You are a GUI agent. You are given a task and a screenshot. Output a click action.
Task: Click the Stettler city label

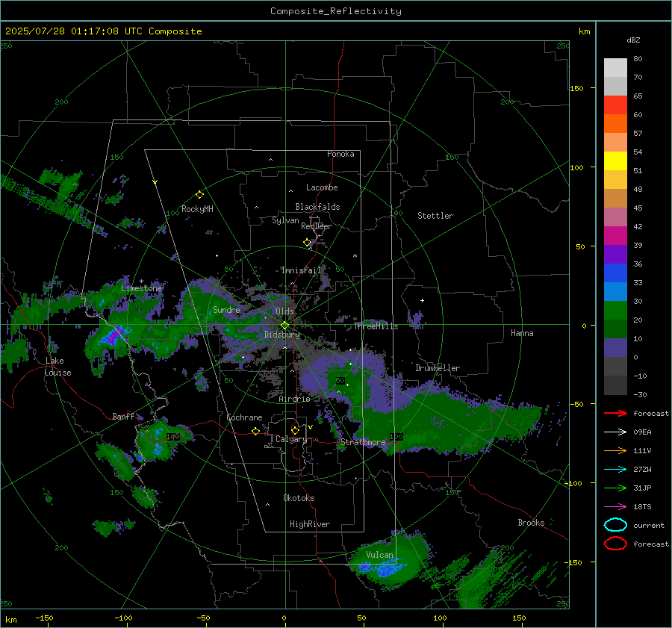[435, 216]
